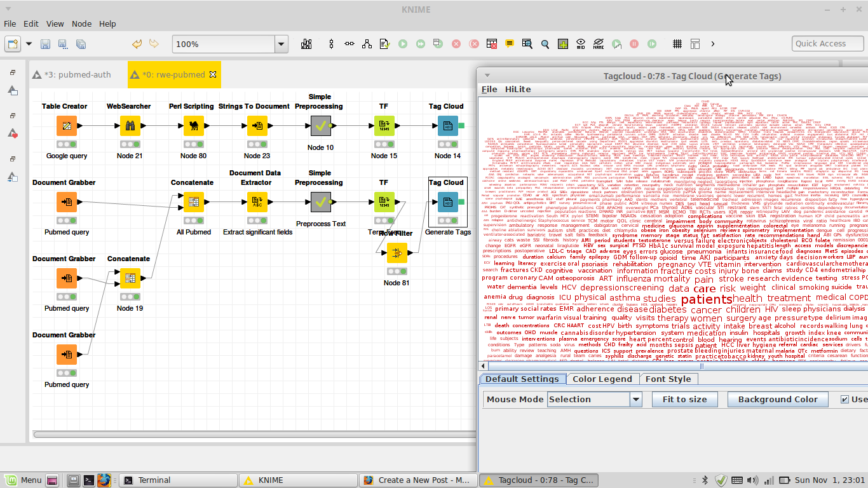This screenshot has width=868, height=488.
Task: Expand the Mouse Mode Selection dropdown
Action: pyautogui.click(x=635, y=399)
